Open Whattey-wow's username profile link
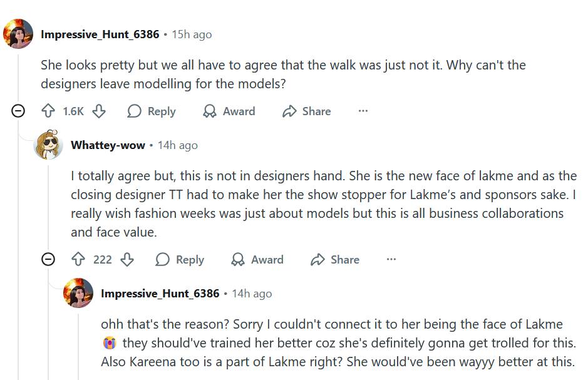This screenshot has height=380, width=588. pyautogui.click(x=108, y=145)
